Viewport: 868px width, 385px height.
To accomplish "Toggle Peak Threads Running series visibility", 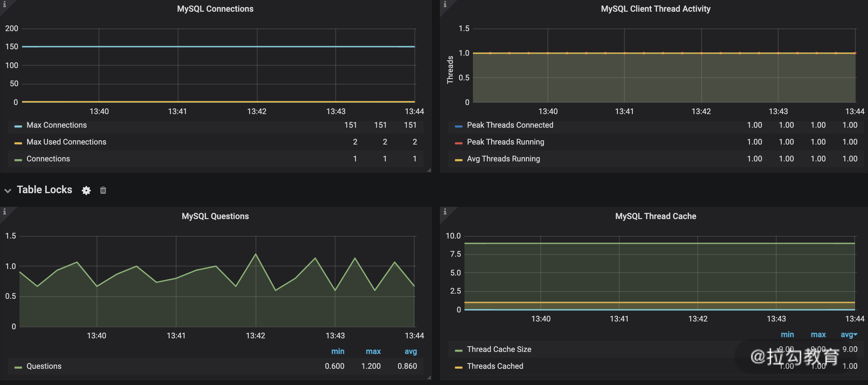I will coord(505,142).
